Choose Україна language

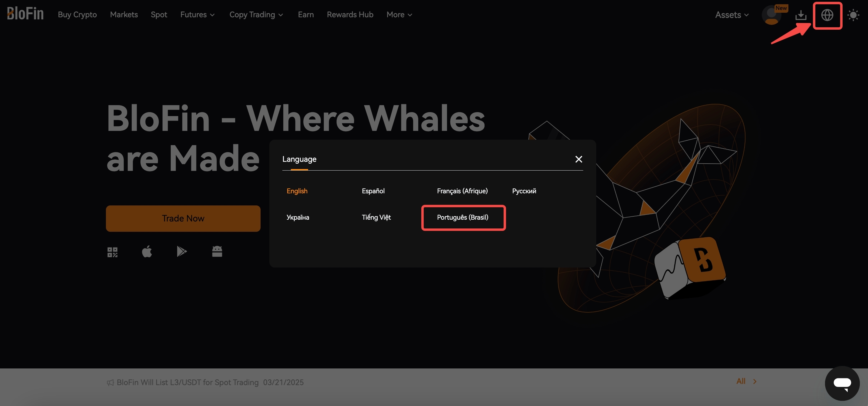298,217
